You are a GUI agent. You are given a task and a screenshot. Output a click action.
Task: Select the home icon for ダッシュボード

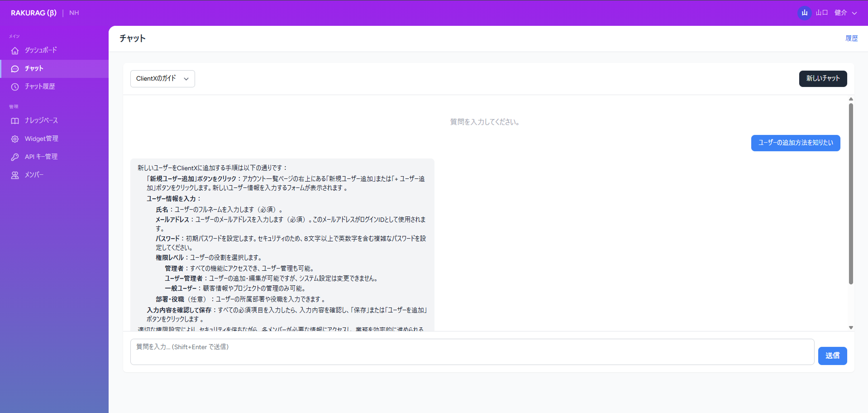pyautogui.click(x=15, y=50)
